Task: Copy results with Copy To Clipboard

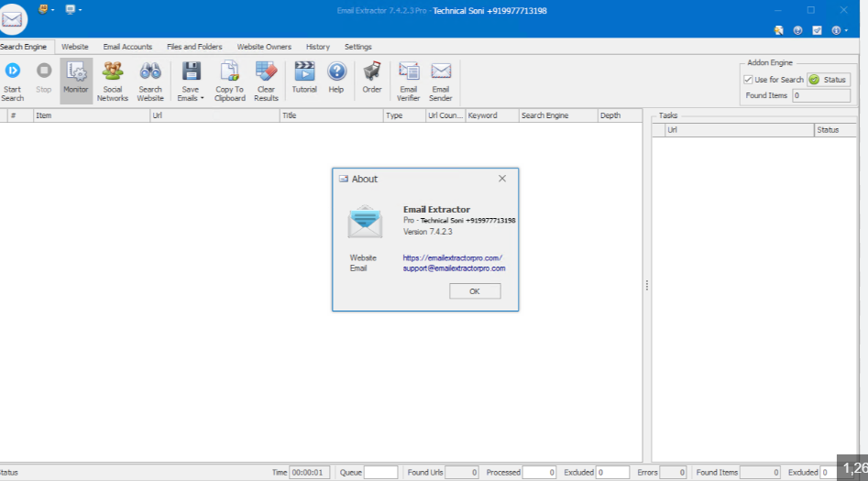Action: point(230,82)
